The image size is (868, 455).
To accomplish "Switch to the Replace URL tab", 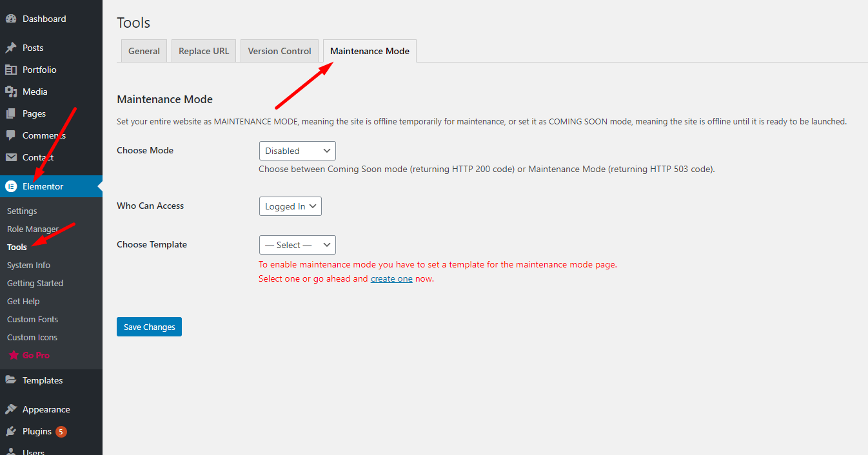I will (x=204, y=52).
